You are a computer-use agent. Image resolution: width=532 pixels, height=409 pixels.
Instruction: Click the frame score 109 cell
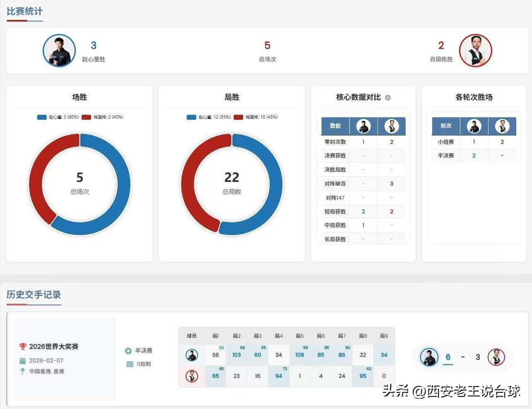point(300,355)
